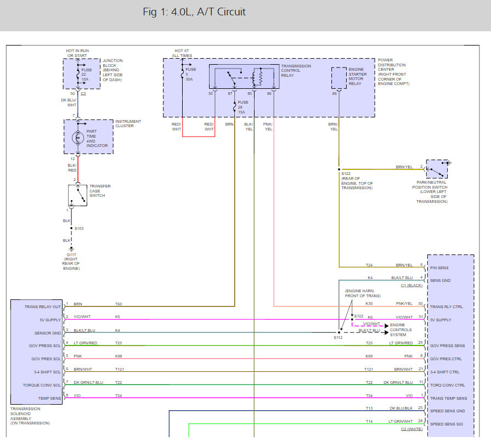Click the S103 splice point
Screen dimensions: 491x448
click(x=71, y=228)
